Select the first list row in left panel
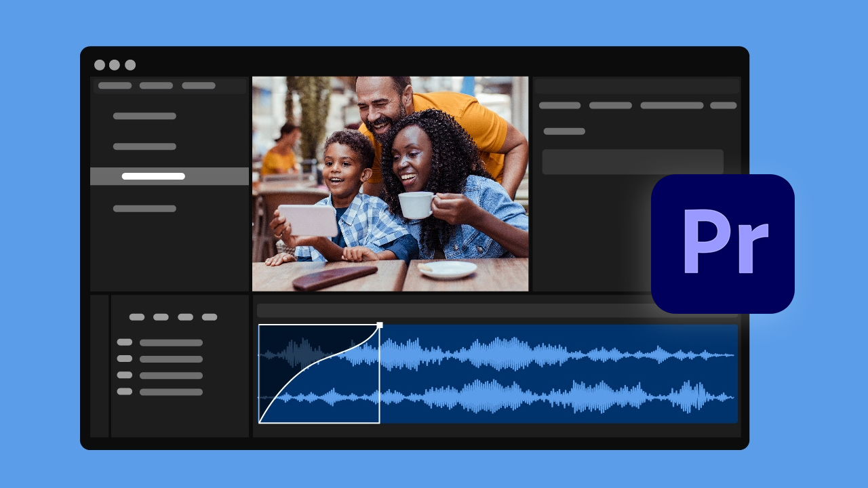This screenshot has width=868, height=488. coord(144,116)
